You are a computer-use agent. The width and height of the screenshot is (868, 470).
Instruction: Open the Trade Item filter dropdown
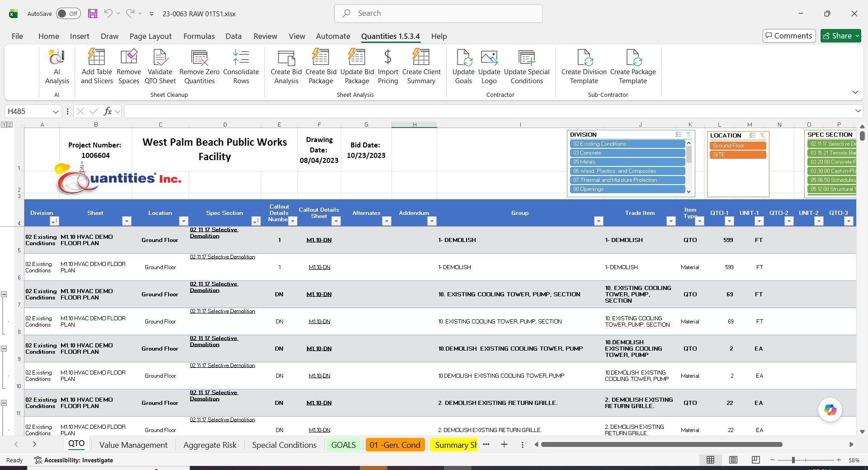[671, 221]
